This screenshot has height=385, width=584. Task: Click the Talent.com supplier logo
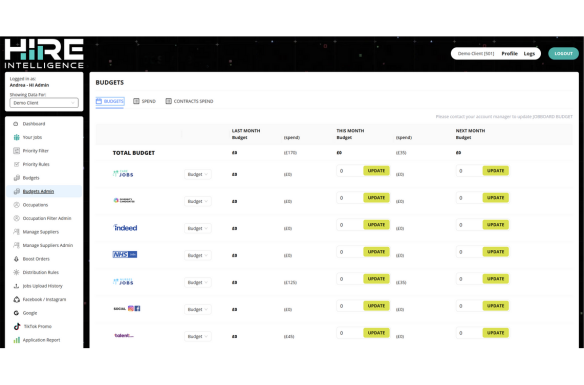(x=124, y=335)
